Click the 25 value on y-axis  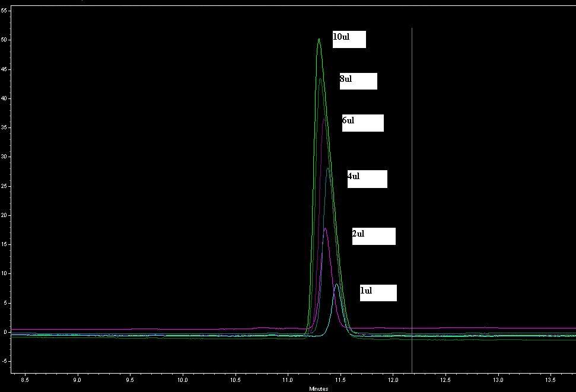click(x=4, y=186)
